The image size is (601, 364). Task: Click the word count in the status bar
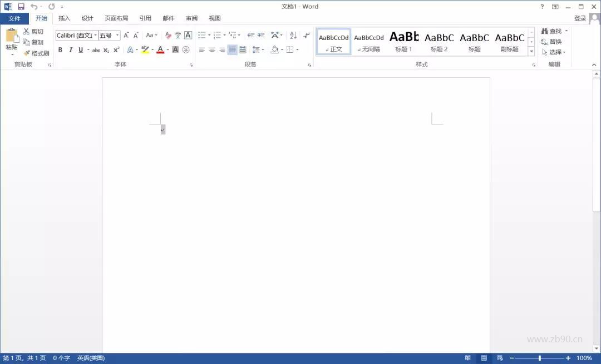point(60,358)
